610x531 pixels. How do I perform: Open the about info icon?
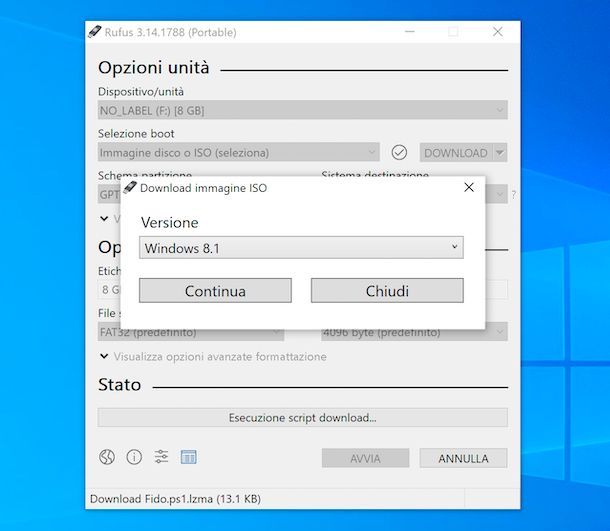pyautogui.click(x=134, y=457)
